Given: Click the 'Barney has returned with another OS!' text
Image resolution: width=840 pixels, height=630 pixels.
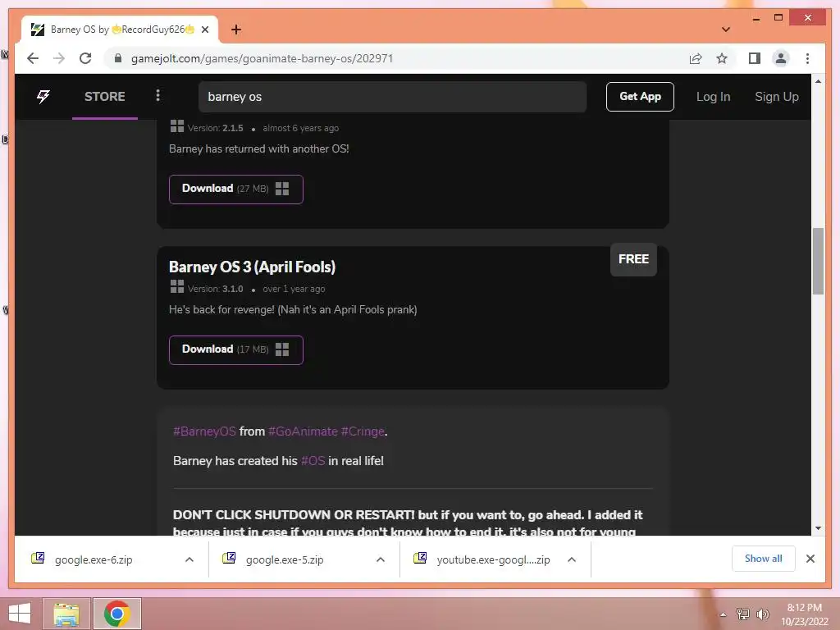Looking at the screenshot, I should 258,149.
